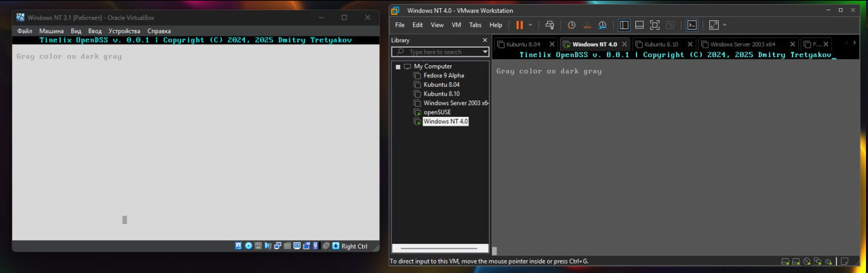Open the library search filter dropdown

pos(485,52)
